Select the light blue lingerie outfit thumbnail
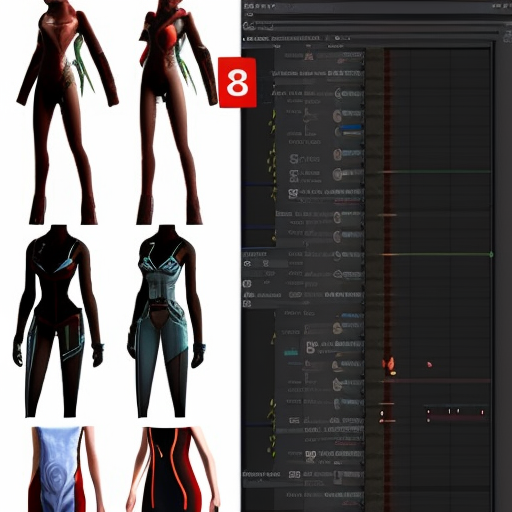The image size is (512, 512). coord(166,321)
